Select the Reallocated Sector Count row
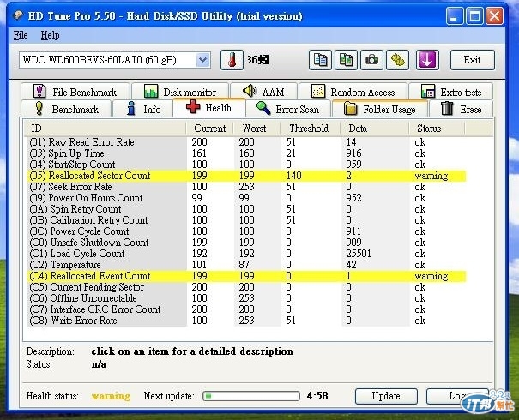The width and height of the screenshot is (519, 420). coord(246,176)
